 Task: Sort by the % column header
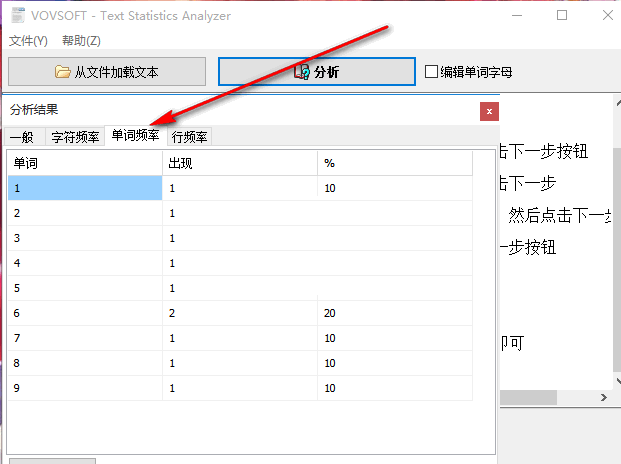point(395,163)
